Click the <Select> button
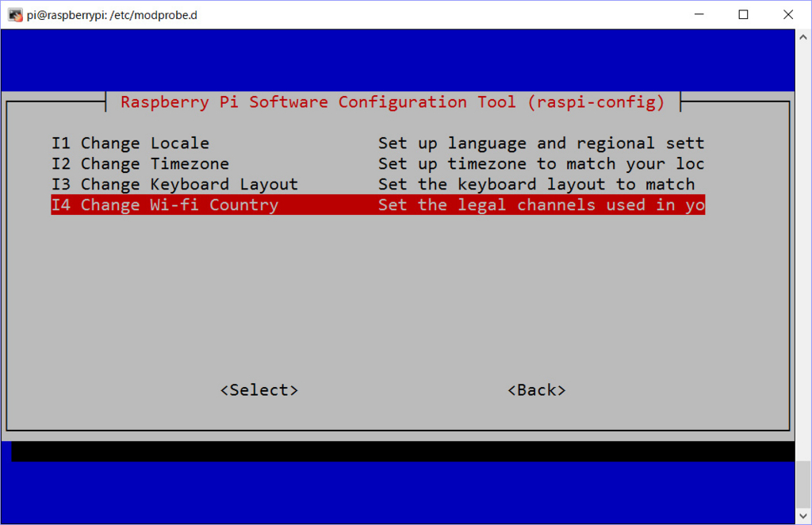This screenshot has width=812, height=525. [259, 390]
